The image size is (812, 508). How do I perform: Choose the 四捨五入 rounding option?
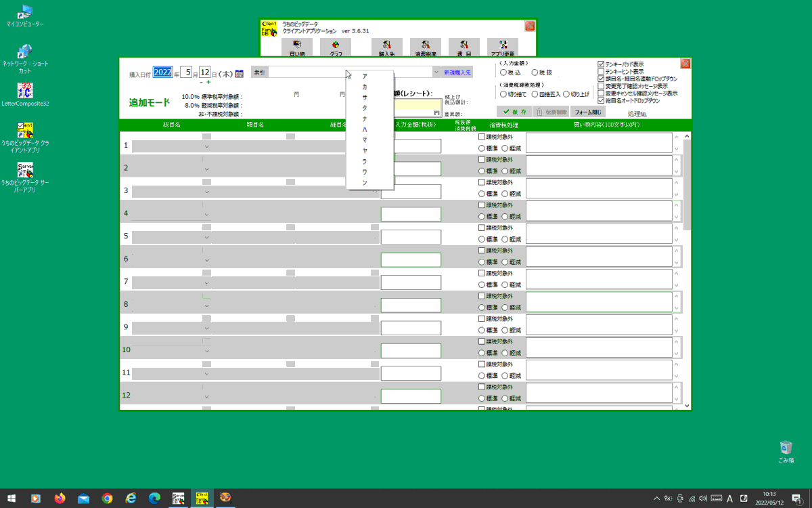(x=535, y=94)
